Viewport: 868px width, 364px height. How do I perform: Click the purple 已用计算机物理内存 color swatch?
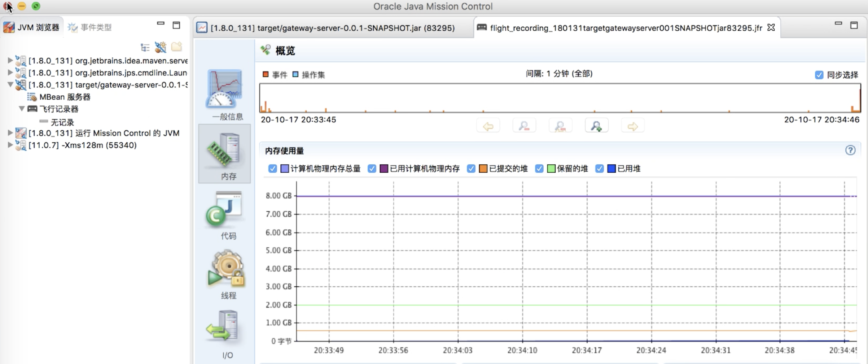click(384, 169)
